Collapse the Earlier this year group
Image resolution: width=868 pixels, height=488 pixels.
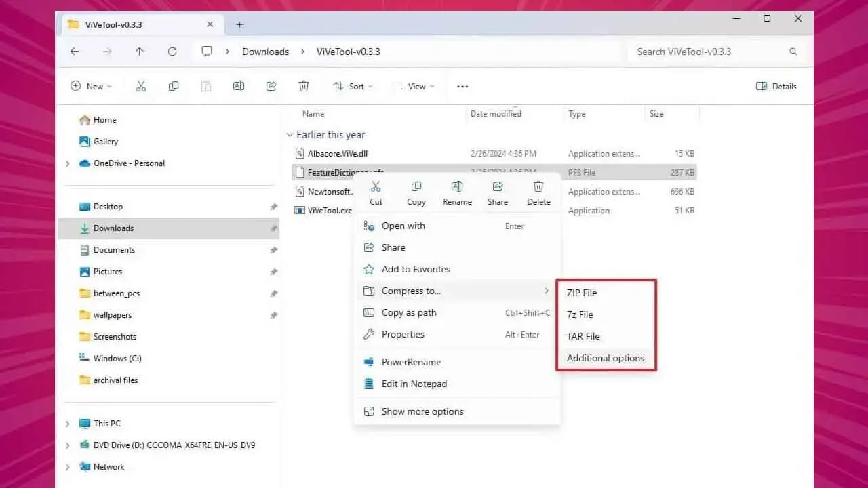tap(290, 135)
